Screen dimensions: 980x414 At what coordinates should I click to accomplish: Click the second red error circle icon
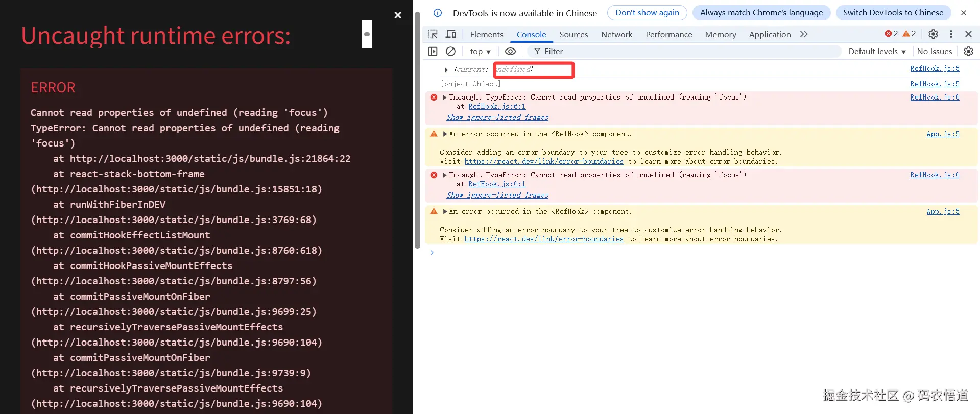pyautogui.click(x=434, y=175)
